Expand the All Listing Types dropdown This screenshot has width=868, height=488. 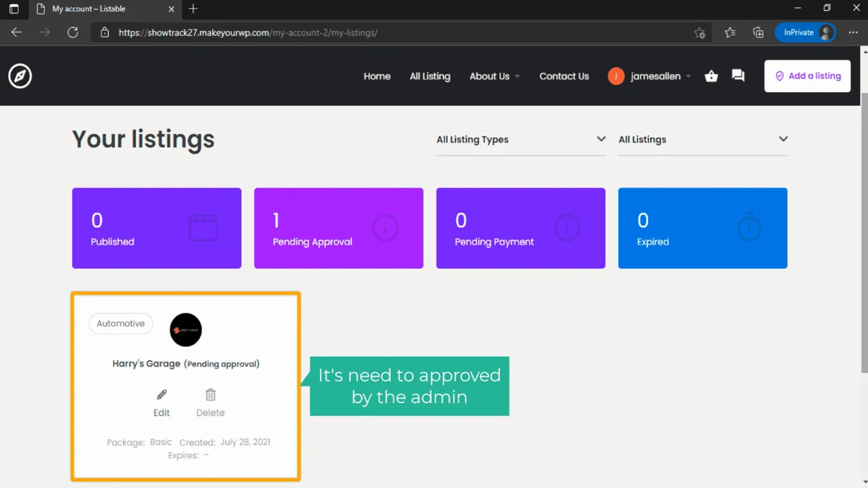(520, 139)
